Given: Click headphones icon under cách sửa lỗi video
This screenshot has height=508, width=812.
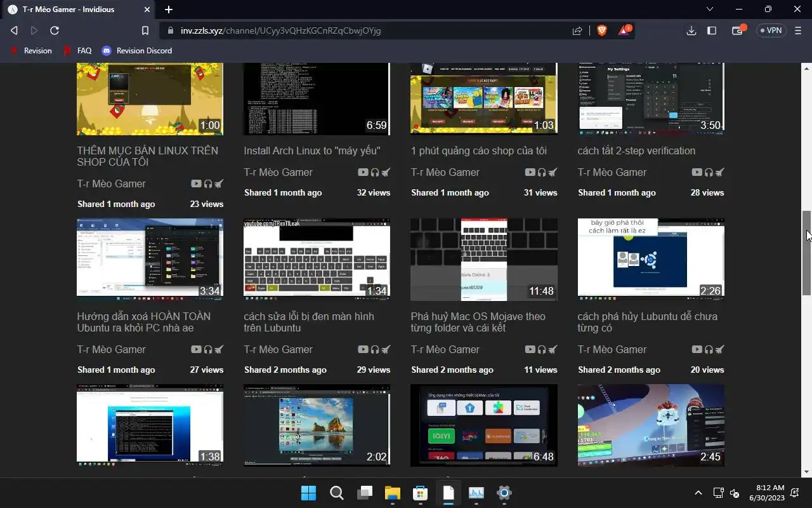Looking at the screenshot, I should tap(375, 349).
